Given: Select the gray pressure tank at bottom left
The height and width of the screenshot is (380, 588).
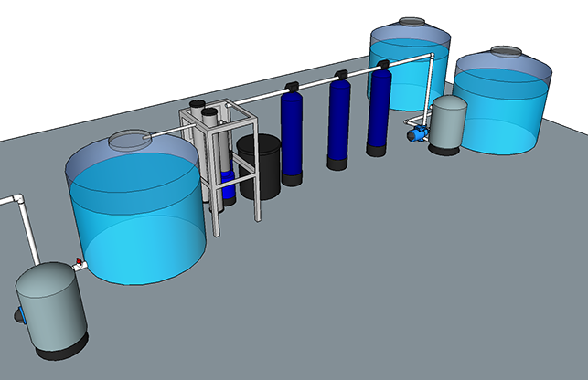Looking at the screenshot, I should 54,307.
